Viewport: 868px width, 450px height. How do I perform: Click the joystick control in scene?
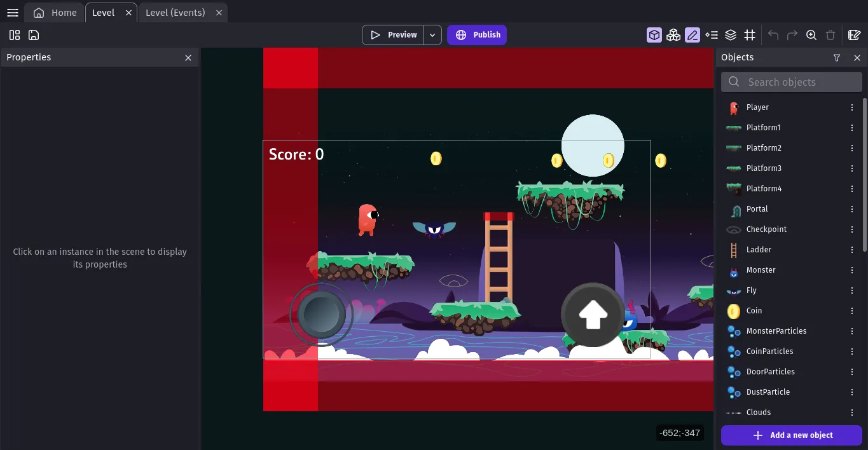tap(321, 314)
